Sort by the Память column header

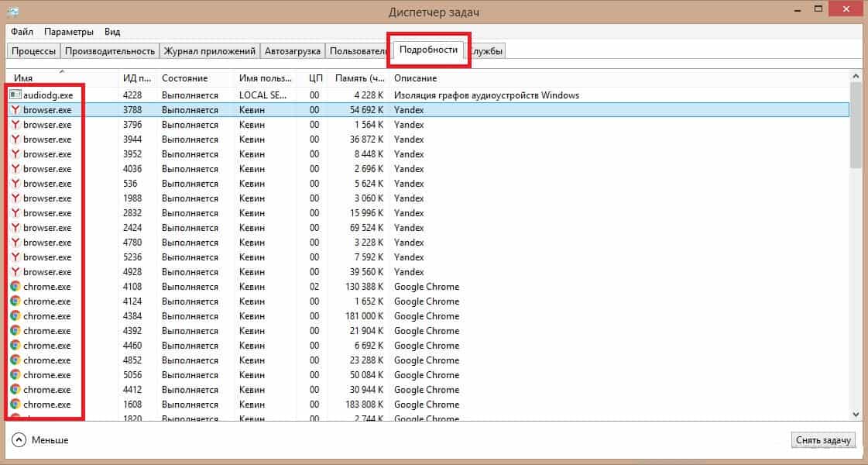click(x=359, y=78)
